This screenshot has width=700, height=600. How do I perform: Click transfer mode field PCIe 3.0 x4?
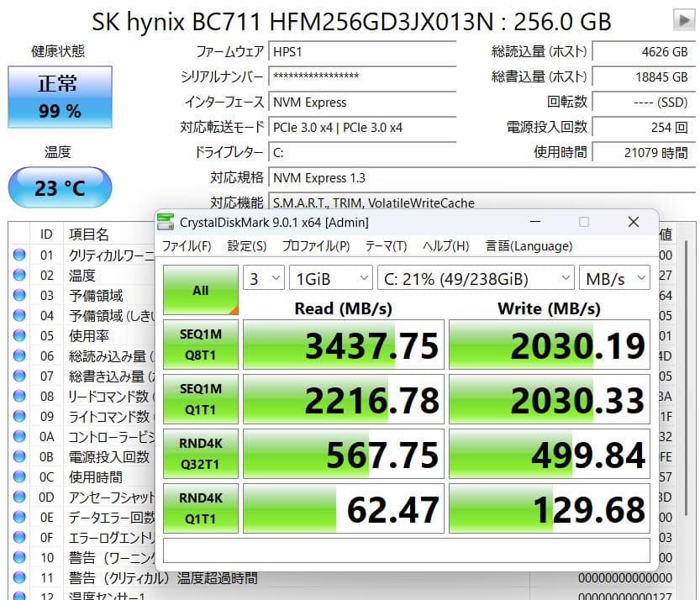(362, 127)
